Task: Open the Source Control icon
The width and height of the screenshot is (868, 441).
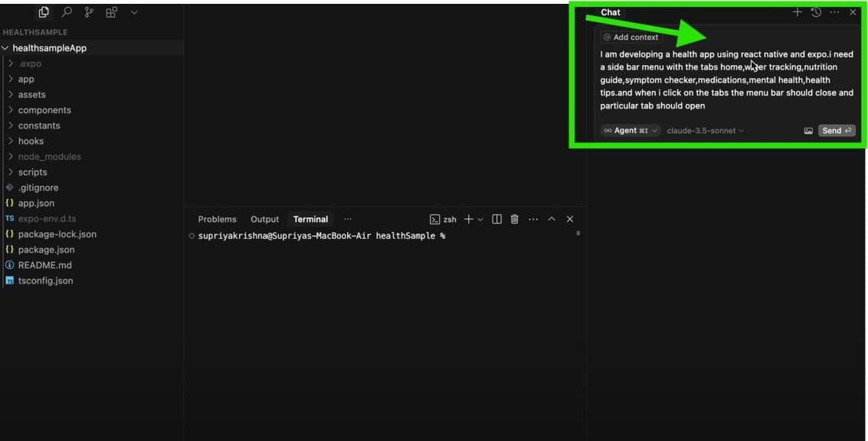Action: coord(89,12)
